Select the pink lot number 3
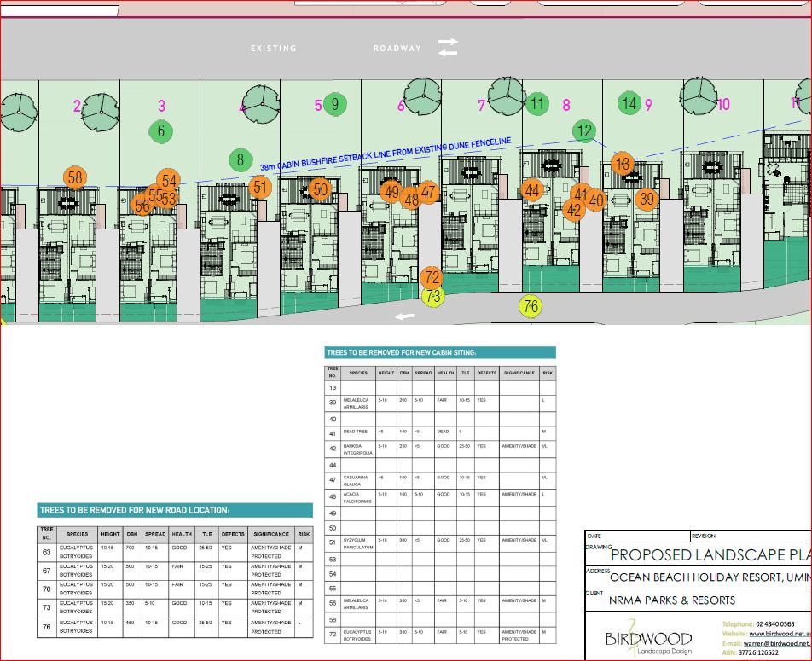 161,106
